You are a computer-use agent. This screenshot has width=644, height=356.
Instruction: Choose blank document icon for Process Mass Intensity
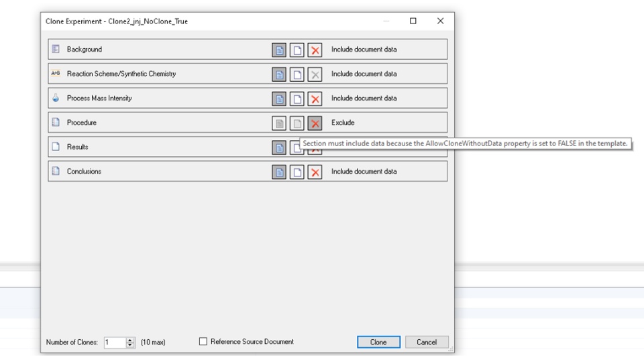(297, 99)
